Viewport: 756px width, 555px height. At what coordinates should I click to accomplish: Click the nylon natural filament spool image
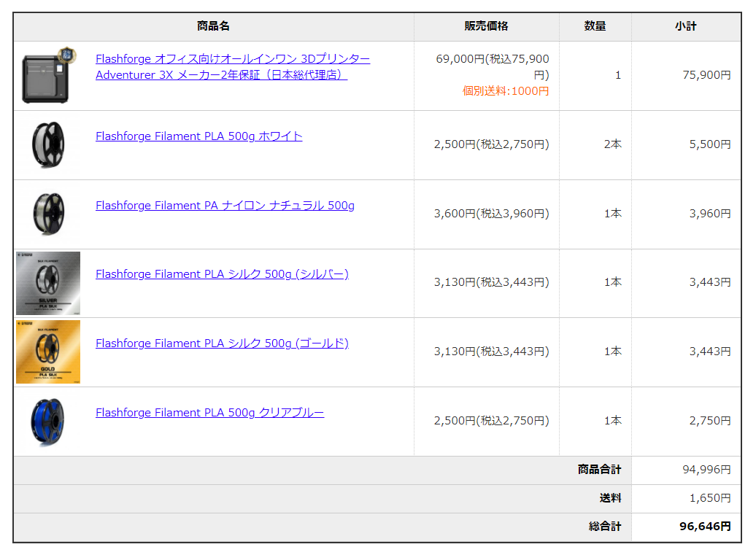coord(47,214)
